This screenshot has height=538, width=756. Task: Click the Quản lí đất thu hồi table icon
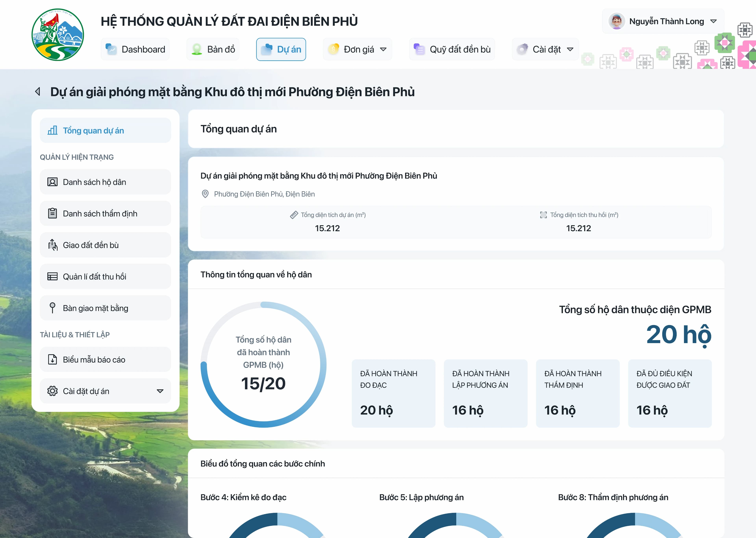[x=52, y=276]
